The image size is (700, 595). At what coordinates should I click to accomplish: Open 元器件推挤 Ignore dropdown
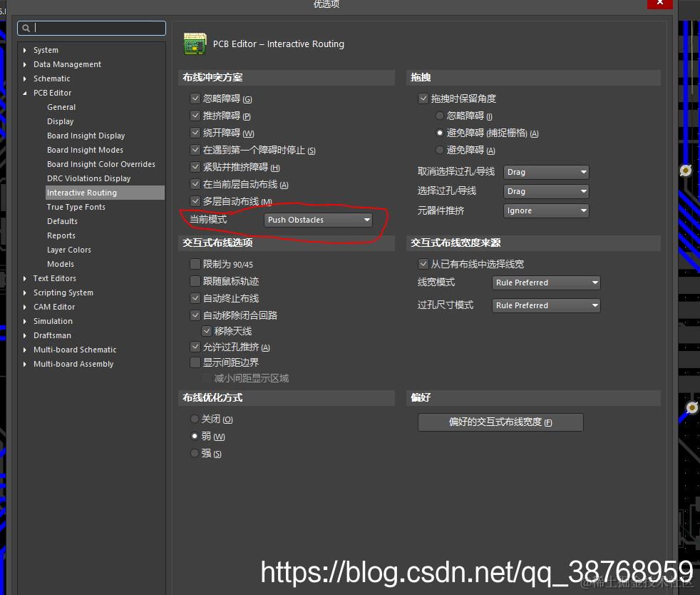(546, 210)
